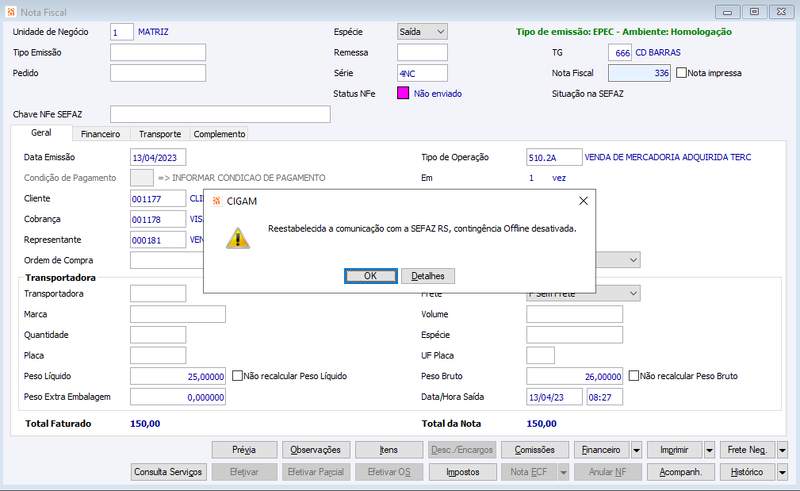Image resolution: width=800 pixels, height=491 pixels.
Task: Click the magenta Status NFe color box
Action: [403, 93]
